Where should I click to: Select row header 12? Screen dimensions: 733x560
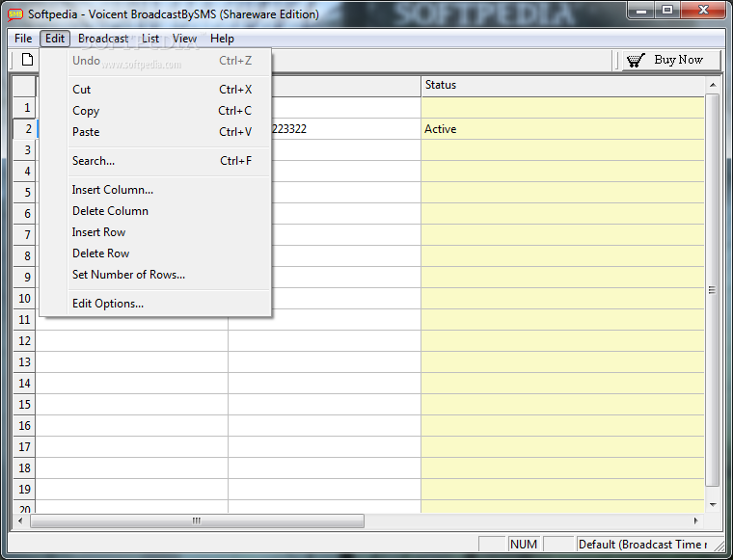coord(24,341)
